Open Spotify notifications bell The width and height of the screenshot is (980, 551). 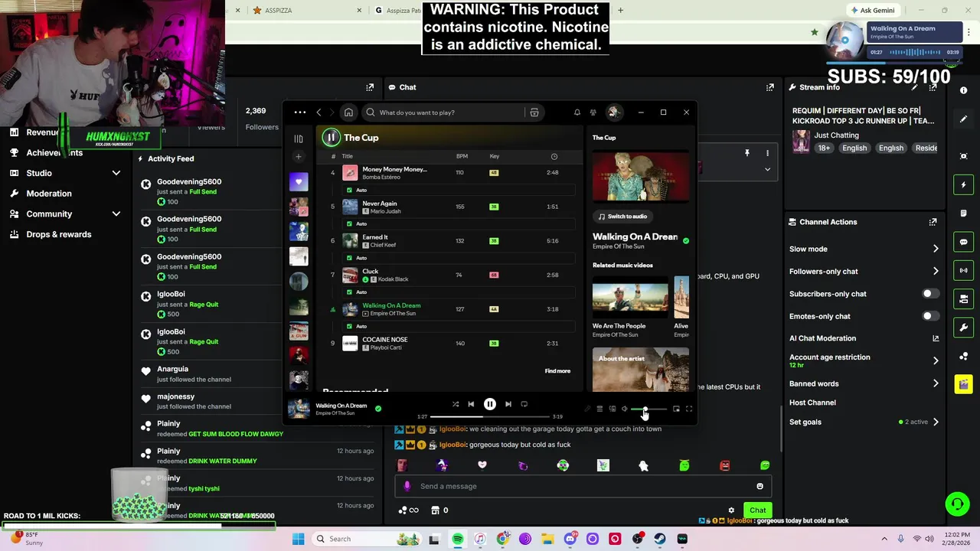tap(577, 112)
